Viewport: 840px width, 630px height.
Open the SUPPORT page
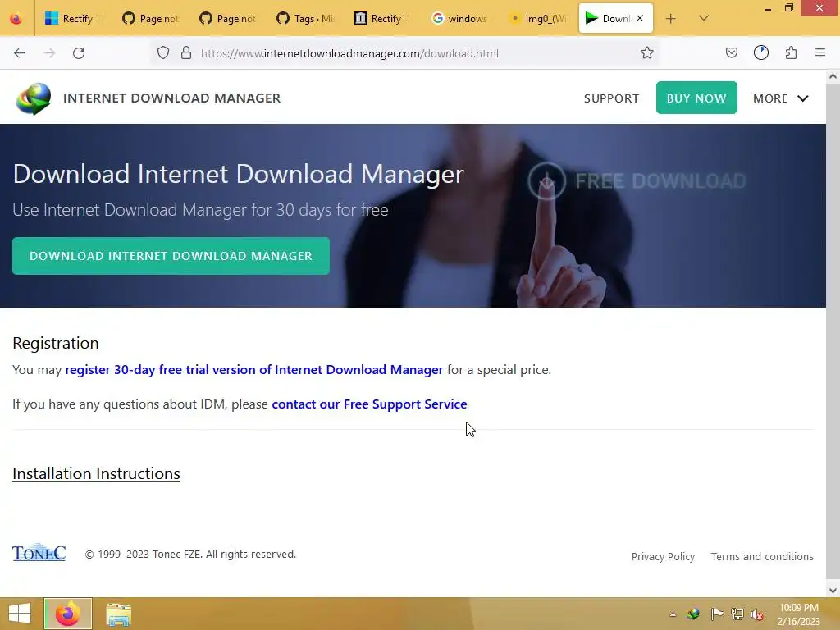coord(611,98)
